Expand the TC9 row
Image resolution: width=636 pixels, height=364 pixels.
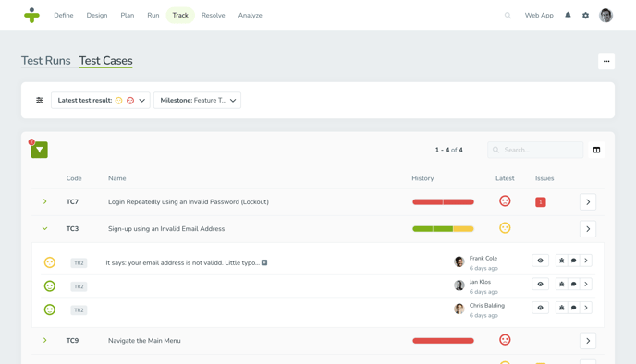coord(44,340)
